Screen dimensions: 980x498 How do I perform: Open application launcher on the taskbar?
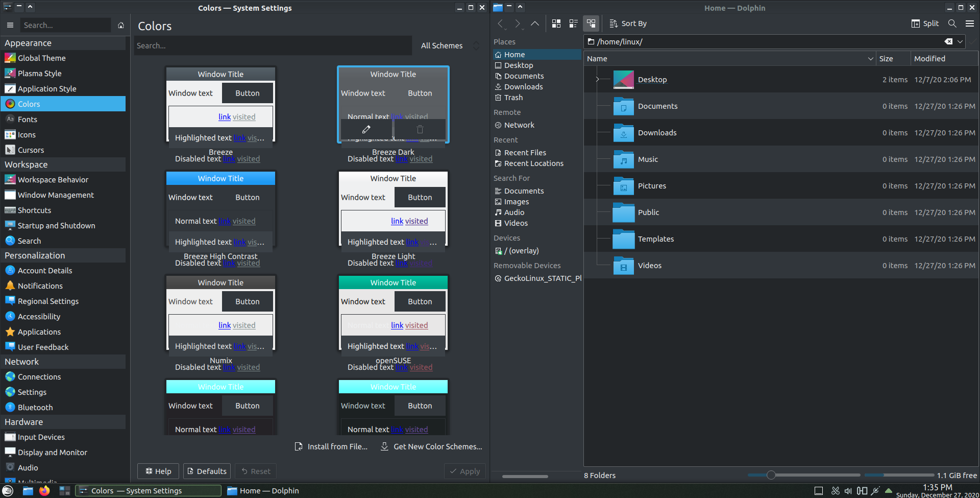(8, 491)
